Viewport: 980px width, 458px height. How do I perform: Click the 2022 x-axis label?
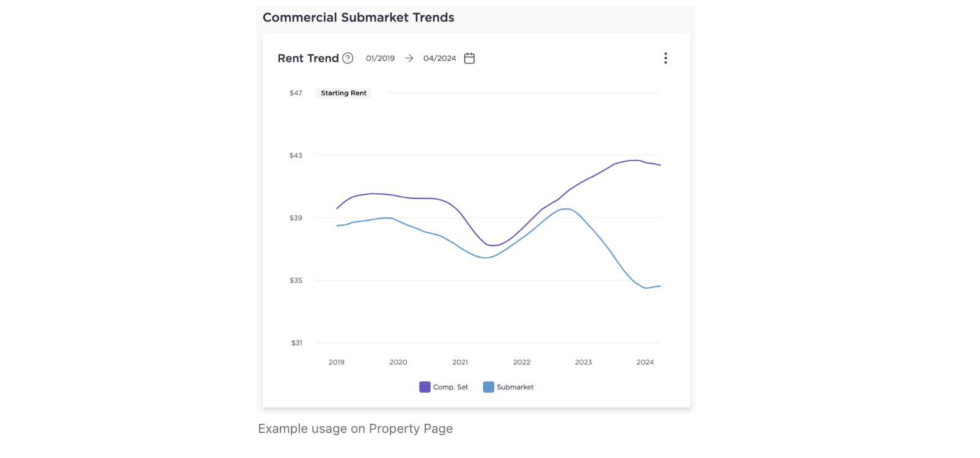pyautogui.click(x=522, y=362)
